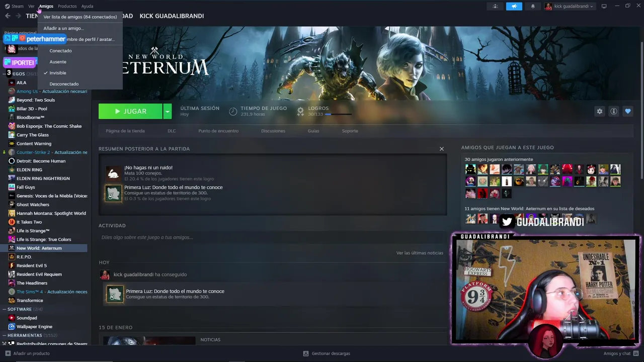The image size is (644, 362).
Task: Open the Ver menu
Action: coord(31,6)
